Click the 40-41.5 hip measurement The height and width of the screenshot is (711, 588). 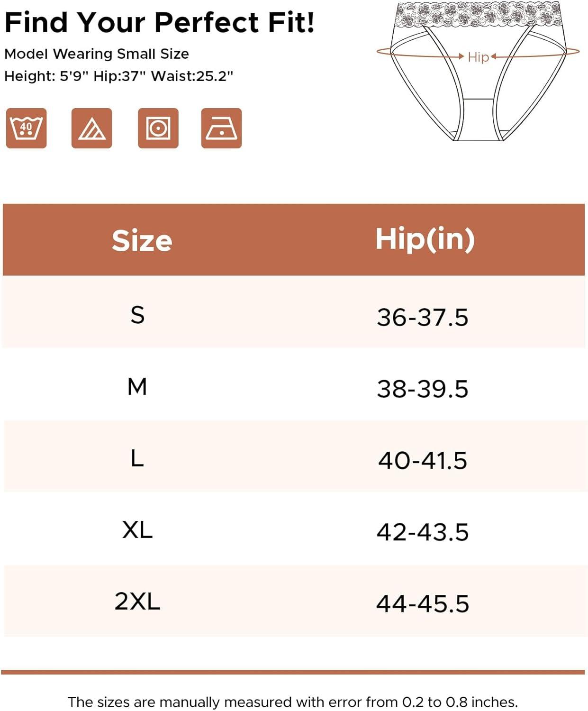pyautogui.click(x=422, y=461)
